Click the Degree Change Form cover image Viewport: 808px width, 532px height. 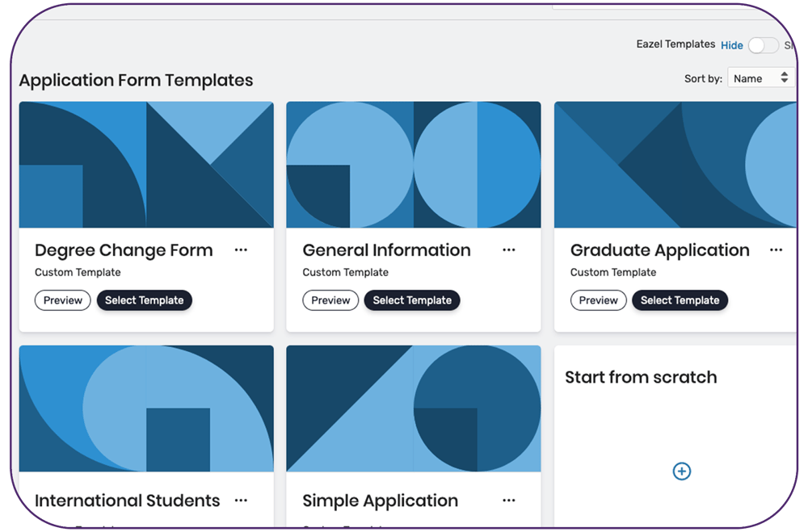click(x=146, y=165)
